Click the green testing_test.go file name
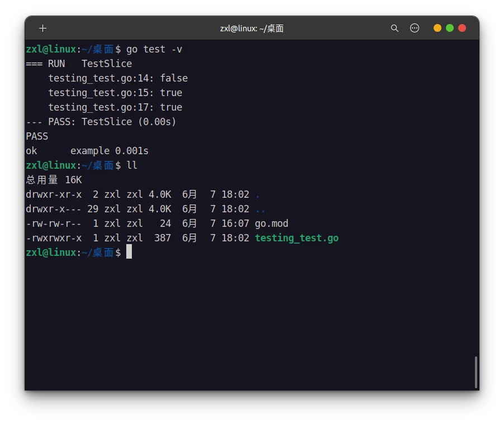The image size is (504, 424). (297, 238)
